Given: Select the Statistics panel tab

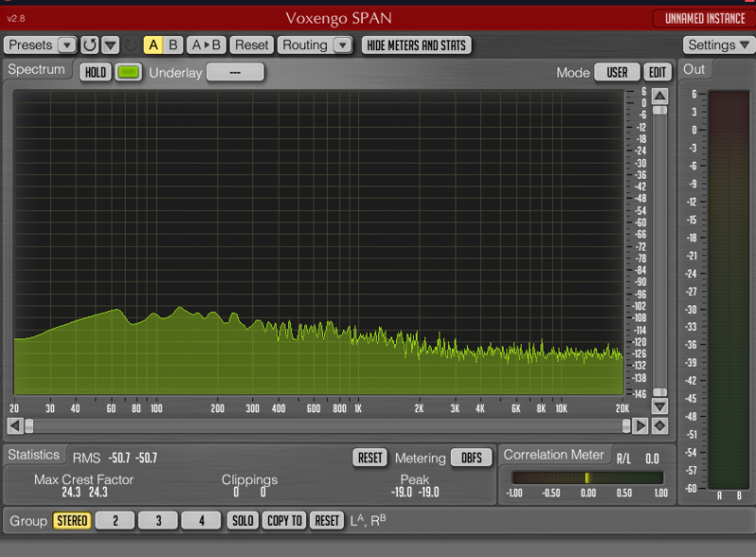Looking at the screenshot, I should tap(34, 455).
